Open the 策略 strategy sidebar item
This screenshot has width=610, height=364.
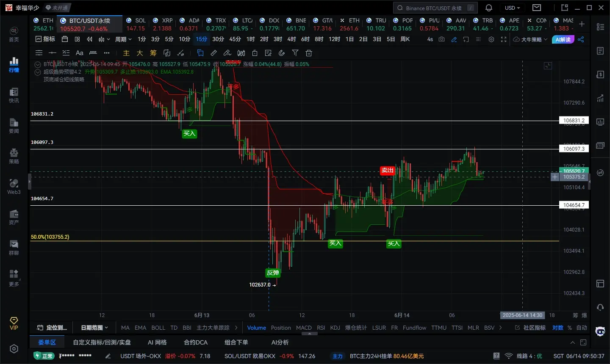[x=14, y=156]
